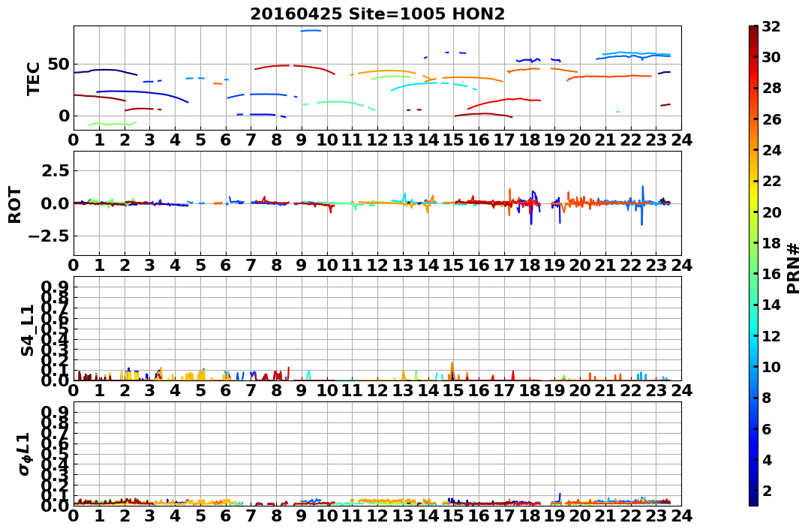Click the ROT spike near hour 22.5
808x532 pixels.
(642, 205)
